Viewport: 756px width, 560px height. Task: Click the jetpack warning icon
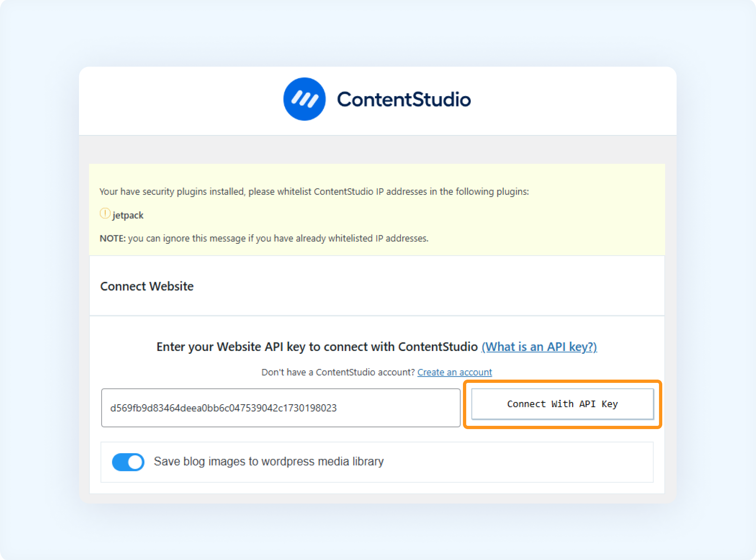coord(105,214)
